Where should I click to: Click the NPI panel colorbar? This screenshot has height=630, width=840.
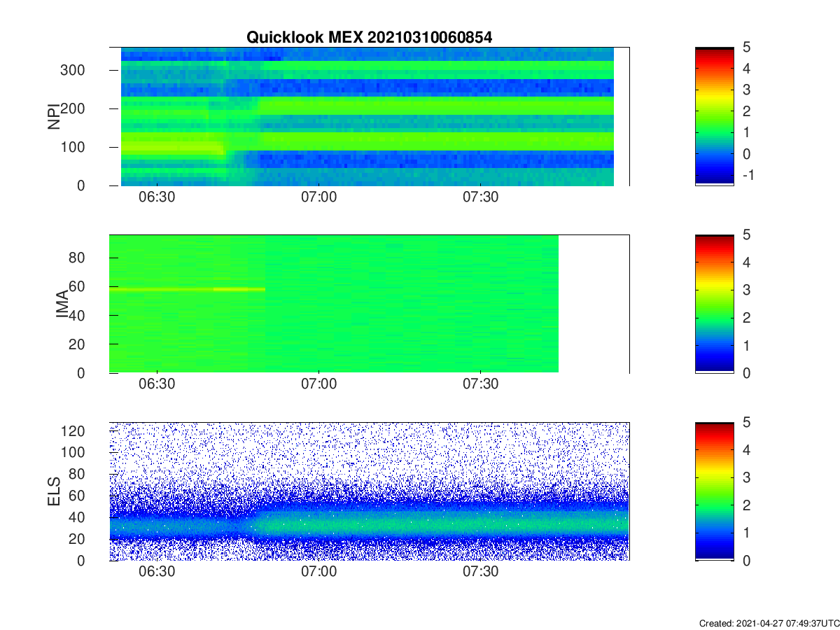pyautogui.click(x=714, y=116)
